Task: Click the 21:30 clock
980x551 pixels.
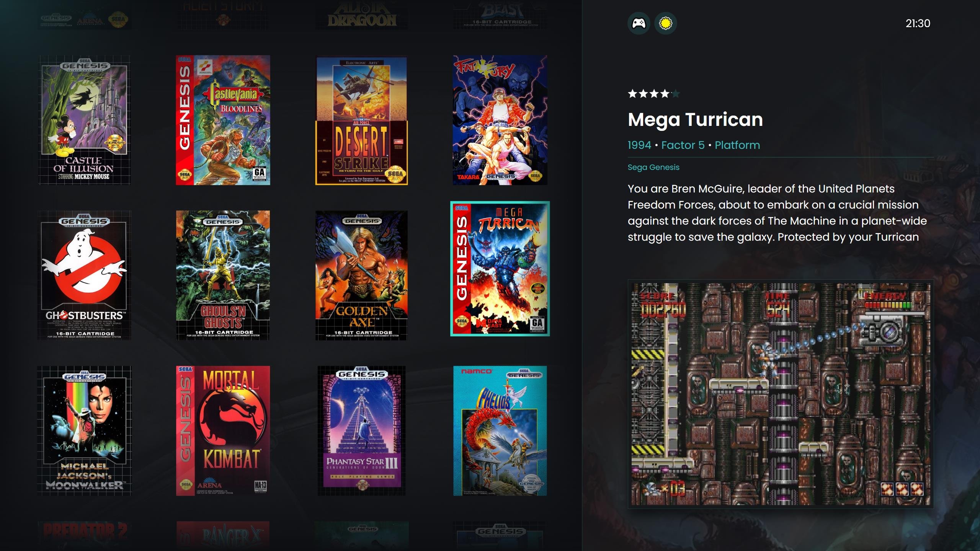Action: tap(918, 23)
